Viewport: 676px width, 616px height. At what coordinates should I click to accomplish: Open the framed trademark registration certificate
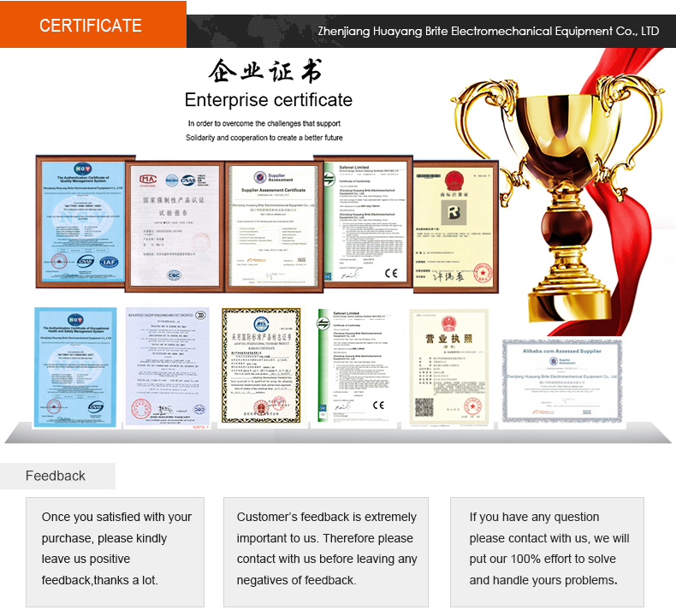[454, 224]
